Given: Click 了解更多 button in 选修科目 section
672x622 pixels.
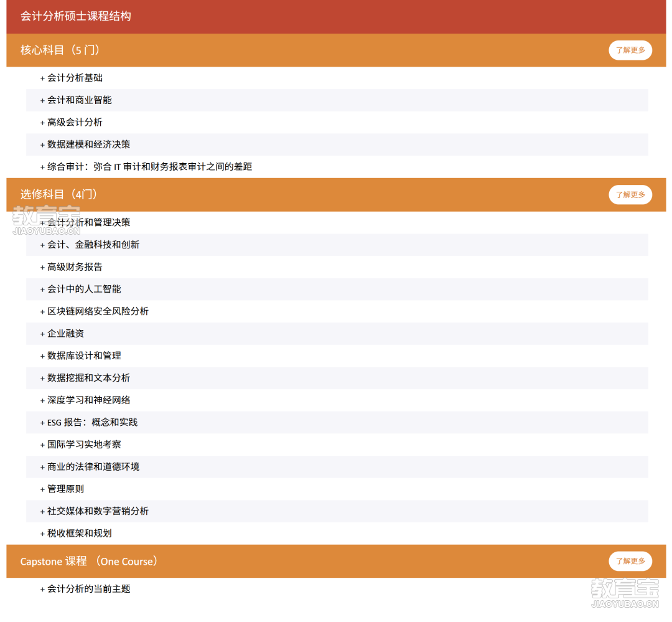Looking at the screenshot, I should pos(630,195).
